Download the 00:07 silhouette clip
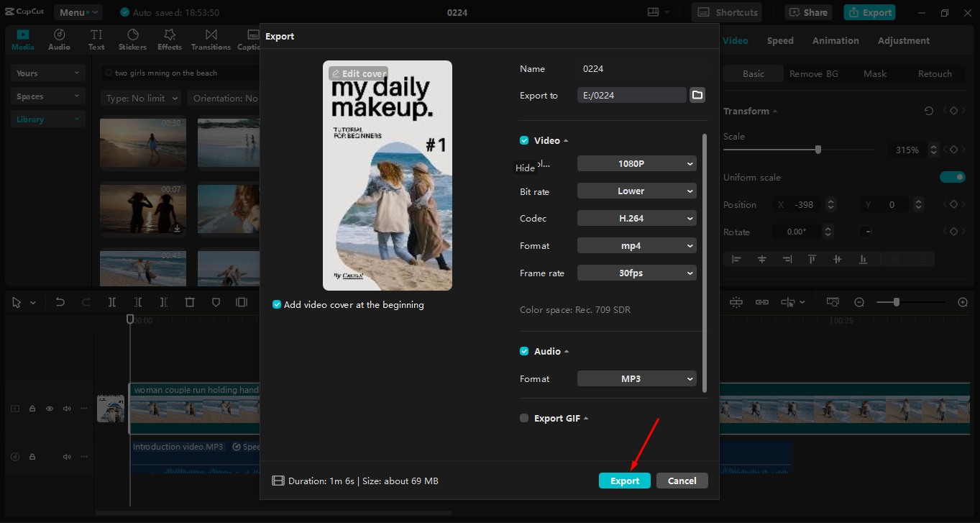 pyautogui.click(x=177, y=229)
